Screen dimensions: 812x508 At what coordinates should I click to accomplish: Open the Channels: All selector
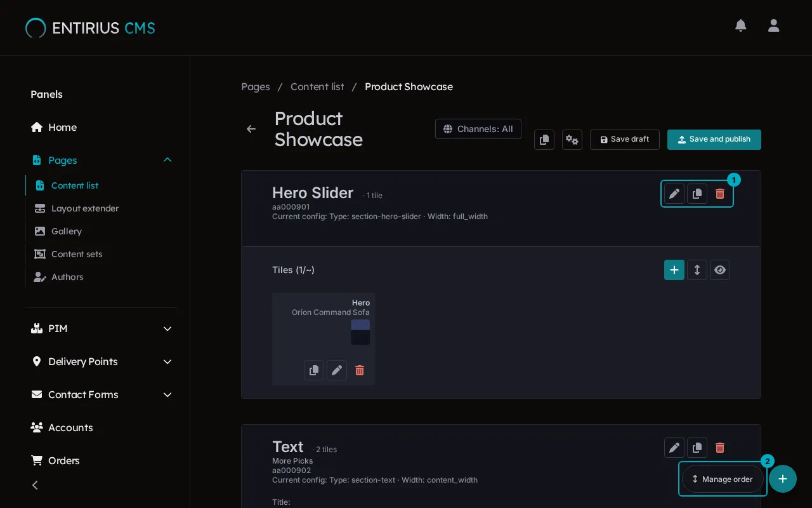(478, 129)
